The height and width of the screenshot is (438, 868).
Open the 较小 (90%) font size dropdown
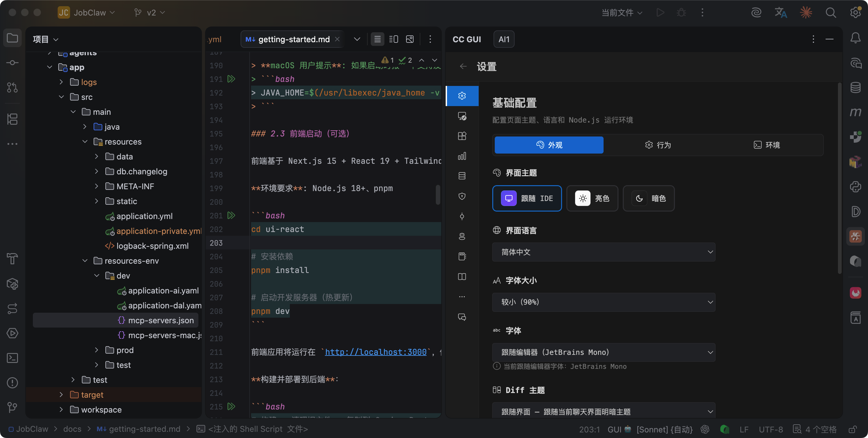603,302
